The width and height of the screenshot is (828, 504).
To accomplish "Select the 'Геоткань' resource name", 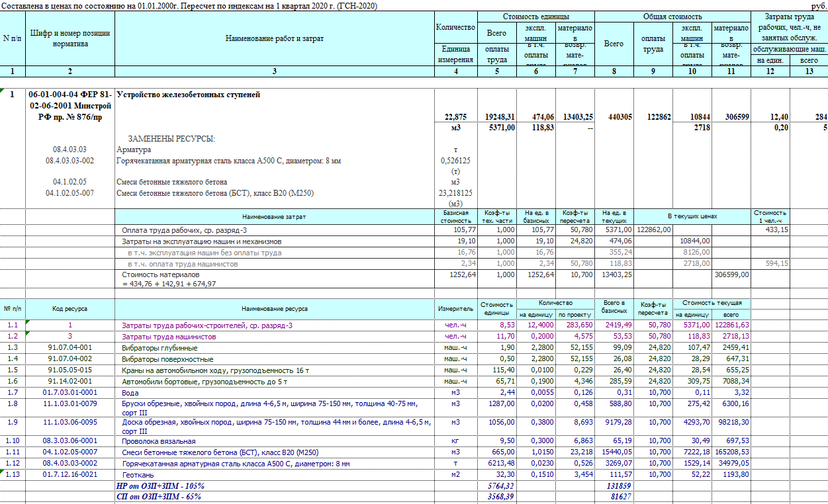I will click(136, 474).
